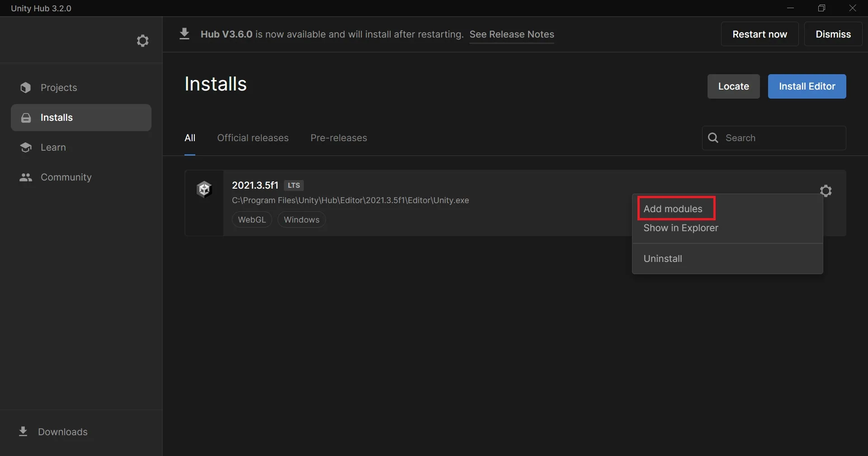The width and height of the screenshot is (868, 456).
Task: Click into the Search installs field
Action: pos(774,138)
